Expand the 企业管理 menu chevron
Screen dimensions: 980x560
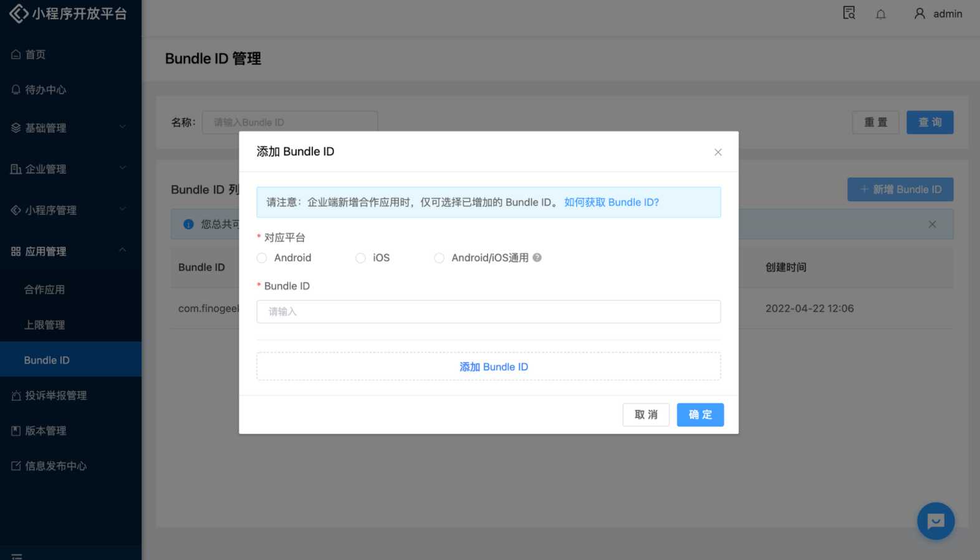(122, 168)
